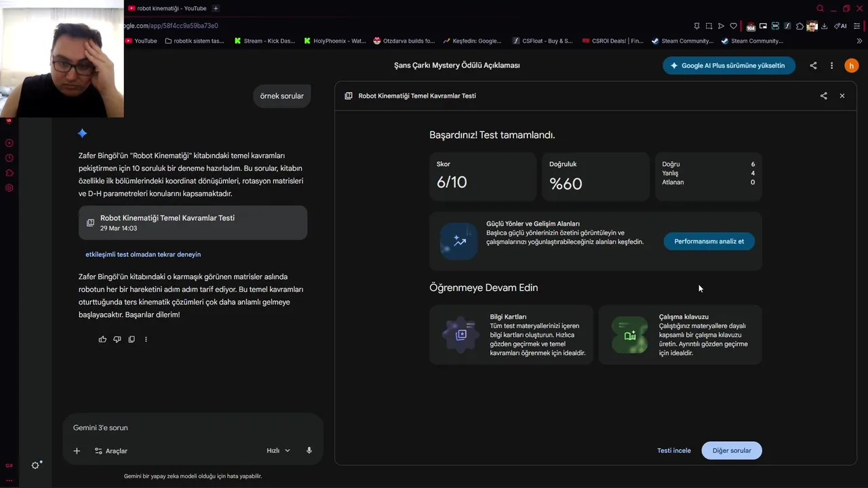Expand the hidden bookmarks overflow chevron
This screenshot has height=488, width=868.
859,41
